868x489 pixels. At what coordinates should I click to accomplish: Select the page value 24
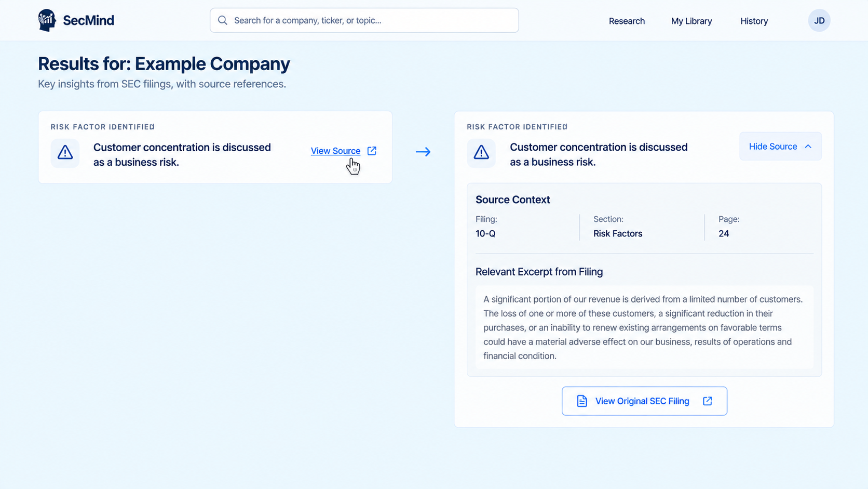pyautogui.click(x=724, y=233)
